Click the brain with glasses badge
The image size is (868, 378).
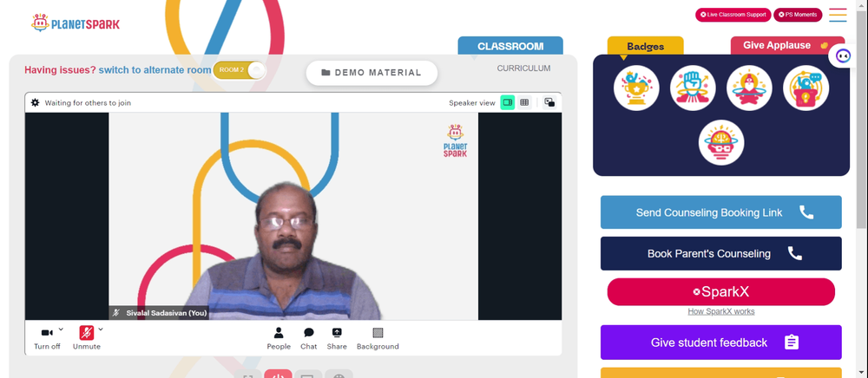[x=721, y=142]
